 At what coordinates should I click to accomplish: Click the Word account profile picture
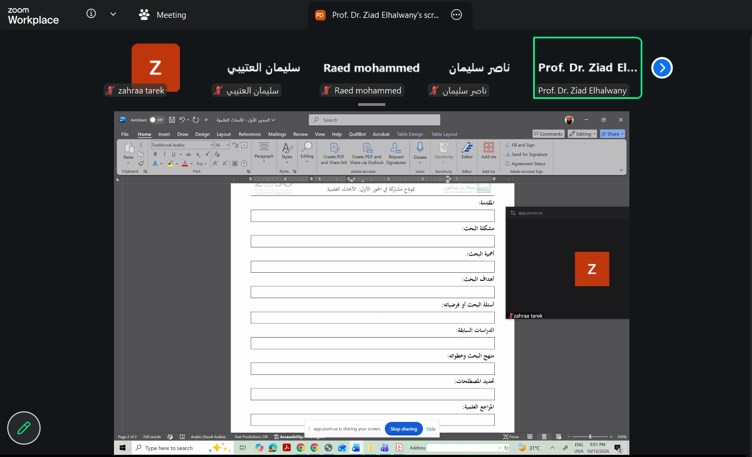click(x=569, y=120)
